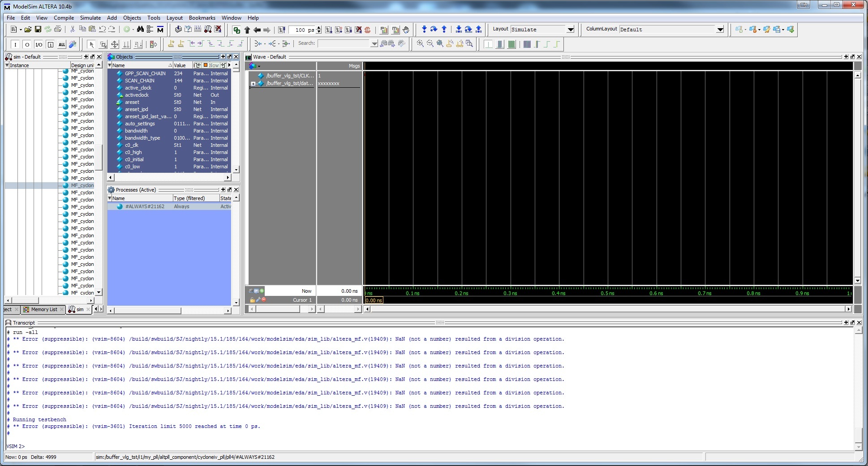Image resolution: width=868 pixels, height=466 pixels.
Task: Open the Compile menu
Action: pyautogui.click(x=64, y=18)
